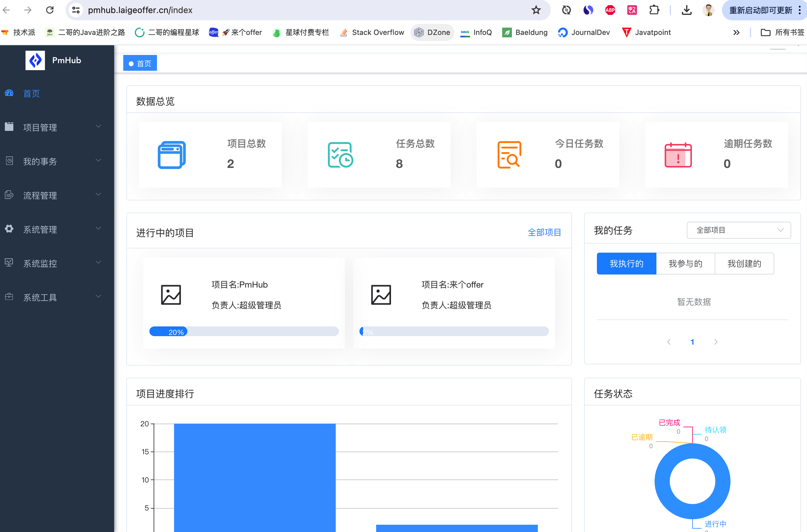Viewport: 807px width, 532px height.
Task: Open the Chrome three-dot menu
Action: (x=800, y=10)
